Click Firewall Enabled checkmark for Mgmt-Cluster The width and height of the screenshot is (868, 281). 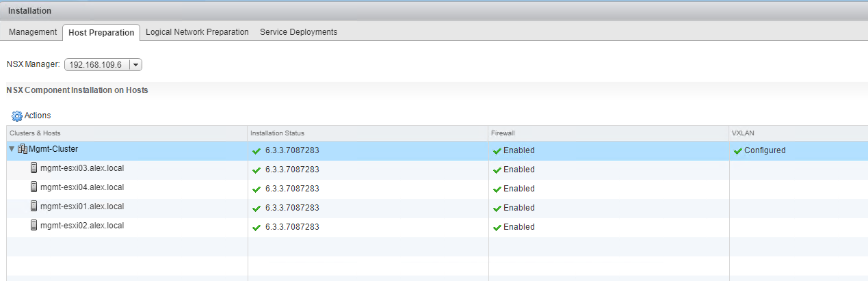[497, 151]
